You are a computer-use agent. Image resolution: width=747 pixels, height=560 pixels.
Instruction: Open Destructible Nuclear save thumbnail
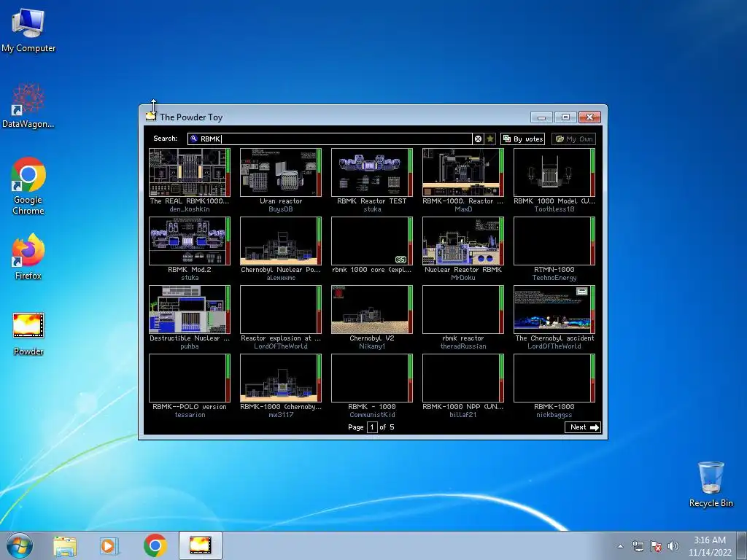pos(190,309)
